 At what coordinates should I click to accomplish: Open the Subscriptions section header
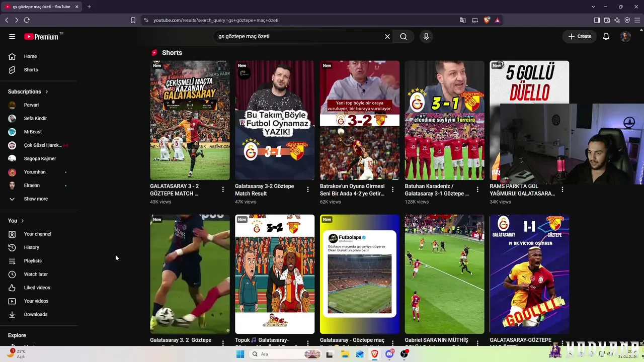[28, 92]
